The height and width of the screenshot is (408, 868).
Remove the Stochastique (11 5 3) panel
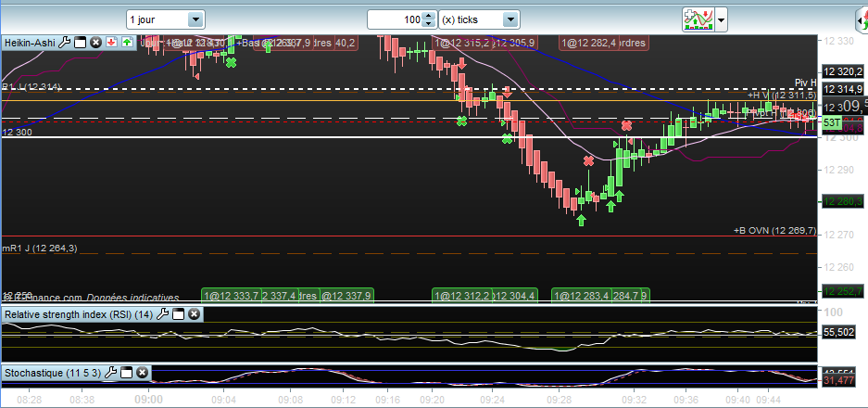(x=142, y=373)
